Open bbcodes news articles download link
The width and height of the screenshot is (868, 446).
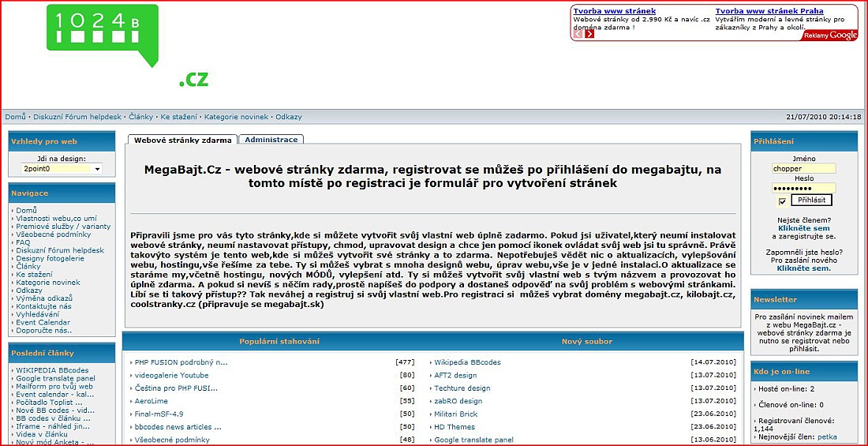click(178, 426)
